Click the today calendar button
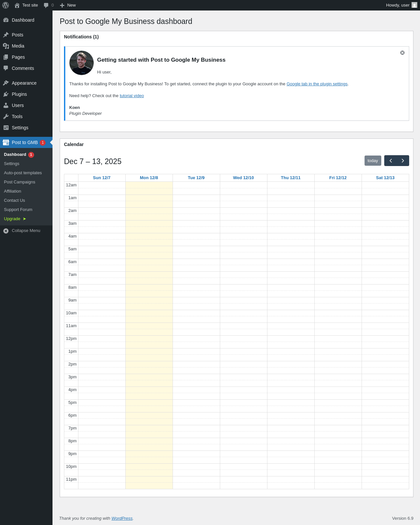Viewport: 420px width, 525px height. tap(373, 161)
